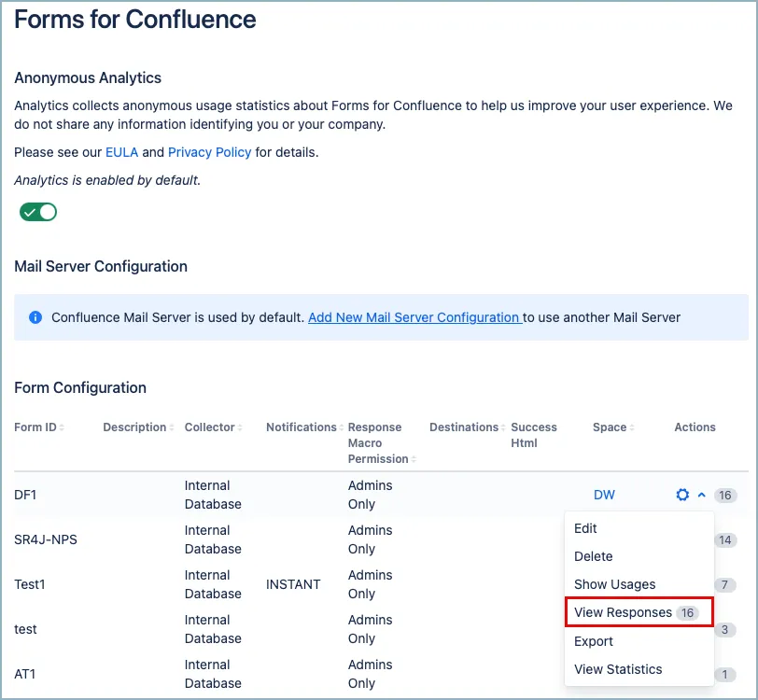This screenshot has width=758, height=700.
Task: Click the AT1 form ID cell
Action: (x=24, y=675)
